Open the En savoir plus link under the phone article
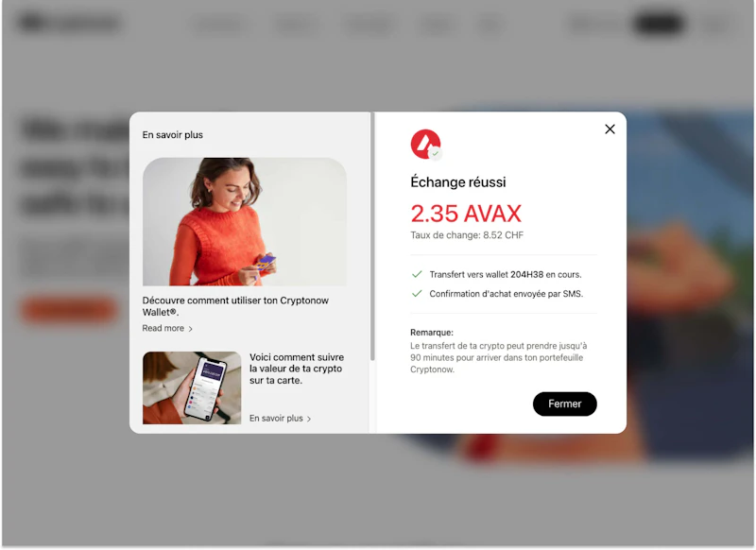This screenshot has width=756, height=550. tap(276, 419)
